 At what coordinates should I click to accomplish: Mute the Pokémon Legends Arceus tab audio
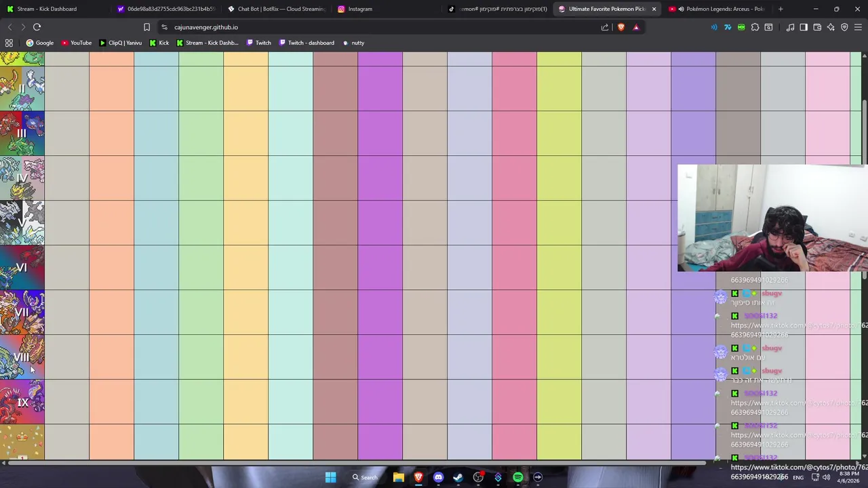pyautogui.click(x=681, y=9)
